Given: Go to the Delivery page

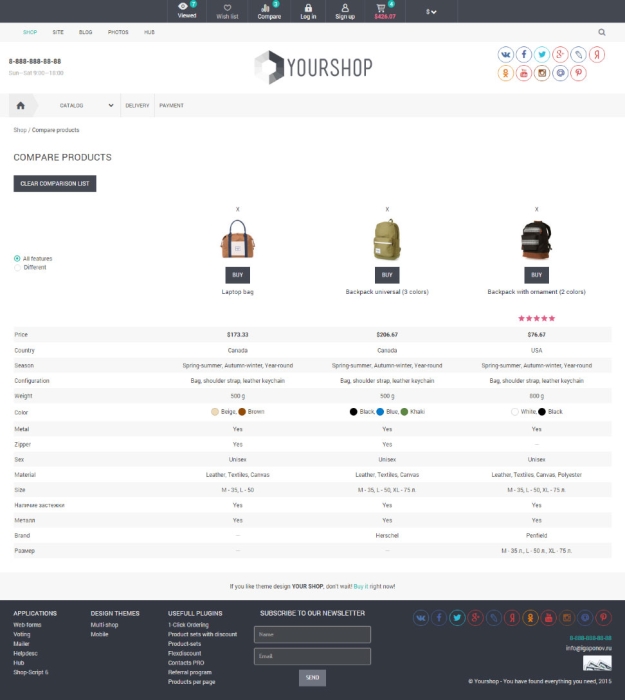Looking at the screenshot, I should click(137, 105).
